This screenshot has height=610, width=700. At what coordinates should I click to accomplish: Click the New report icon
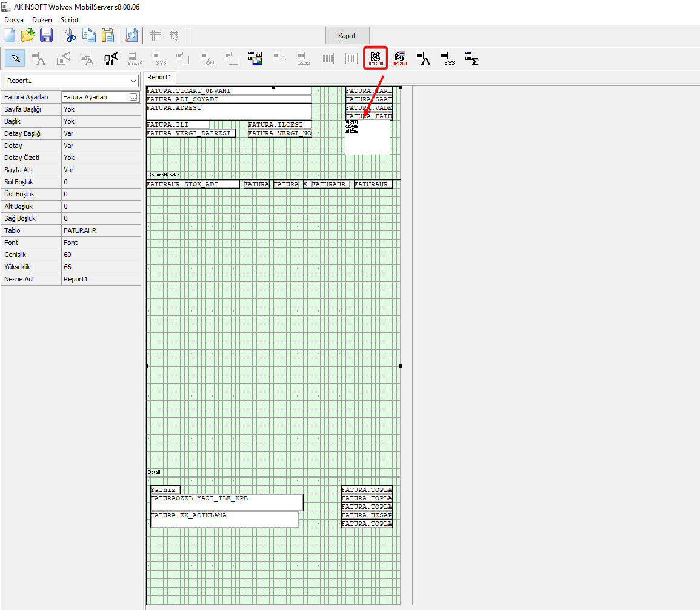click(9, 35)
